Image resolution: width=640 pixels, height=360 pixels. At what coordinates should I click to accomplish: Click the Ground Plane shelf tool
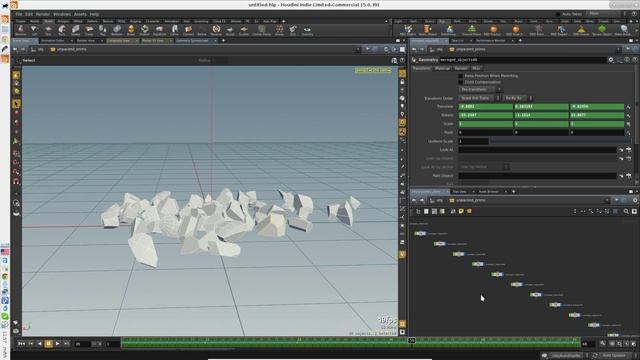coord(471,30)
